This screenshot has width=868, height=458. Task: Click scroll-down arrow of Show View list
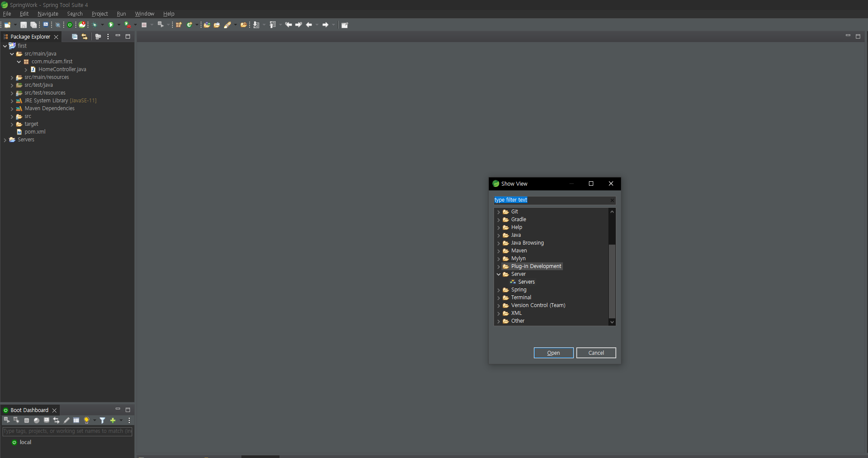coord(612,322)
